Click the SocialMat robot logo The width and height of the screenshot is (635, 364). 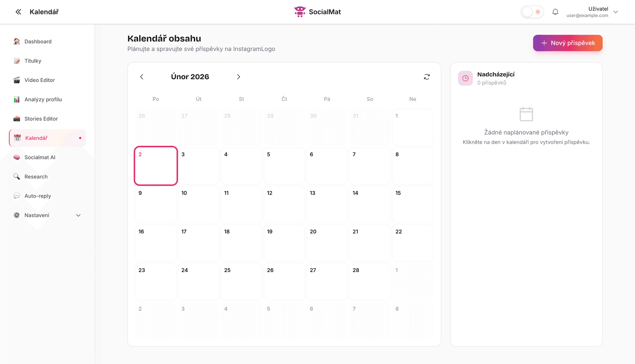pos(300,12)
